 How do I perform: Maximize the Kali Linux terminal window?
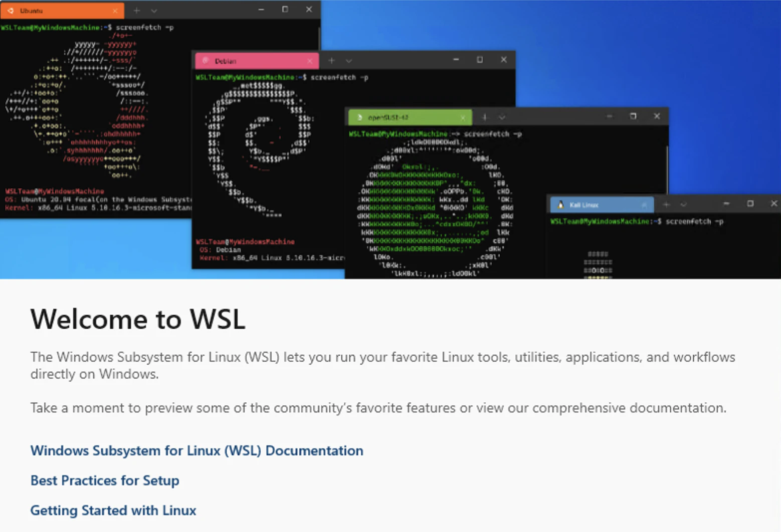750,203
